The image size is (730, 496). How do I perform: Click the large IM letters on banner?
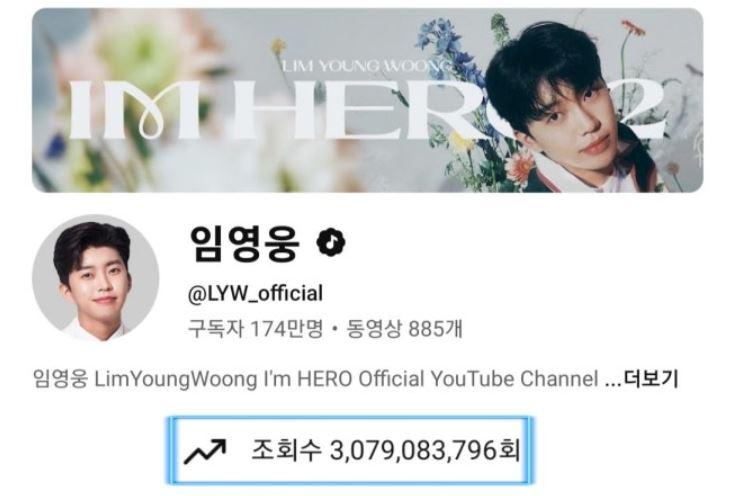click(x=135, y=110)
